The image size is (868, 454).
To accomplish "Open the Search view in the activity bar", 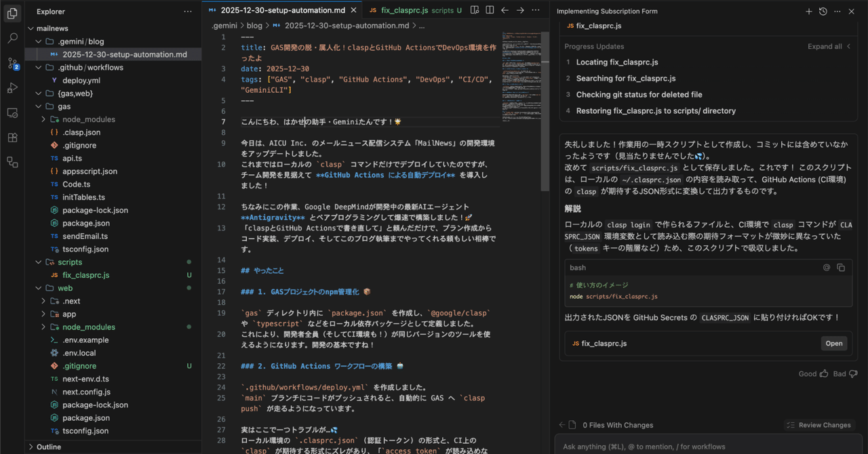I will coord(12,39).
